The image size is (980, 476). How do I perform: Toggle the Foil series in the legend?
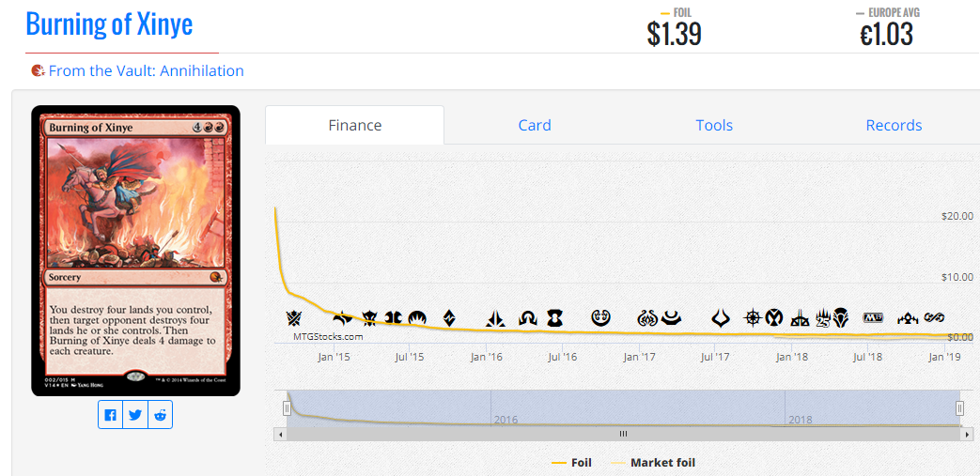[571, 463]
